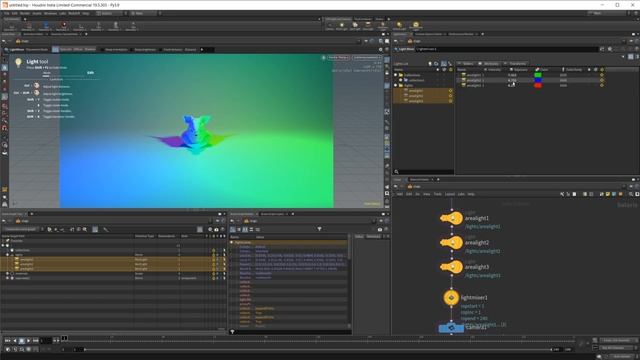Switch to the Sliders tab in light mixer

coord(467,64)
